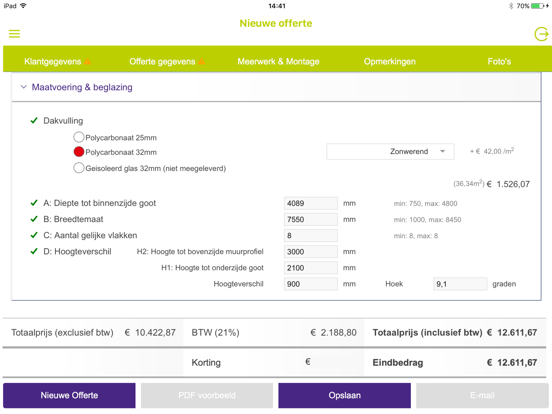552x414 pixels.
Task: Tap the checkmark beside D: Hoogteverschil
Action: (x=34, y=251)
